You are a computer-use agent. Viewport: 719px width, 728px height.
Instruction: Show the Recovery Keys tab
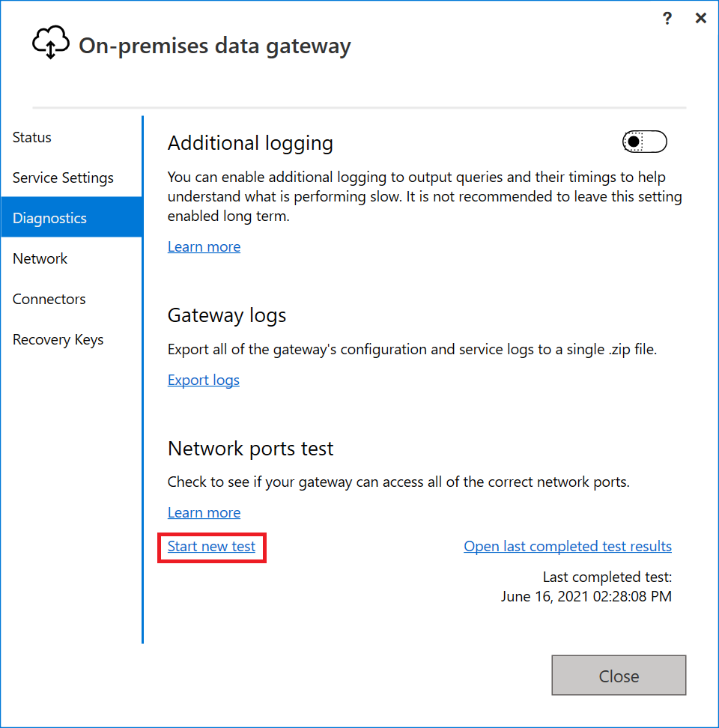point(58,339)
